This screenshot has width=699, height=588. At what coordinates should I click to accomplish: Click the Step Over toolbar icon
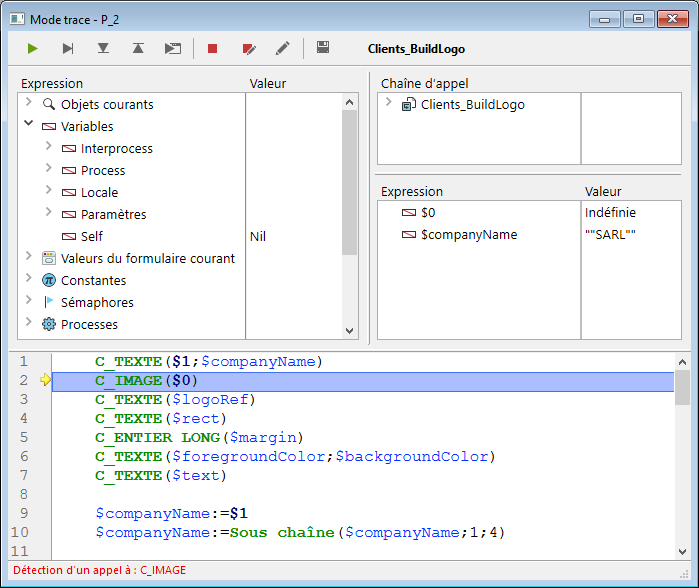pos(68,48)
